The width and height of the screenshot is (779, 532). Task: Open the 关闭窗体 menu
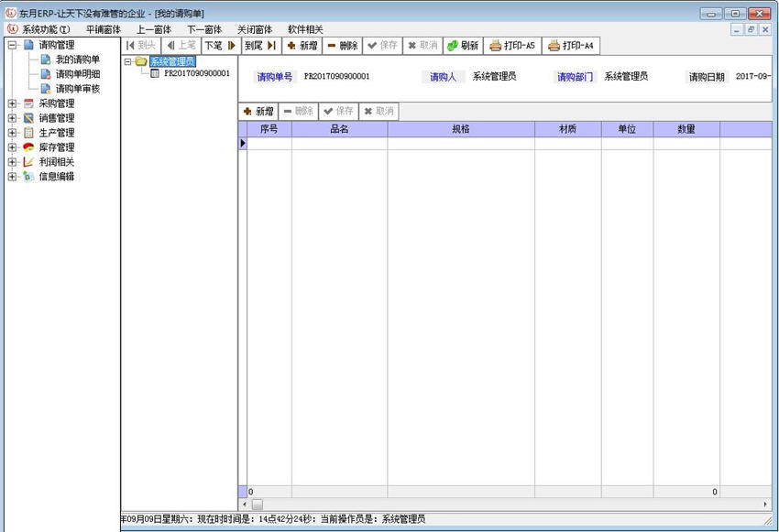click(x=255, y=29)
